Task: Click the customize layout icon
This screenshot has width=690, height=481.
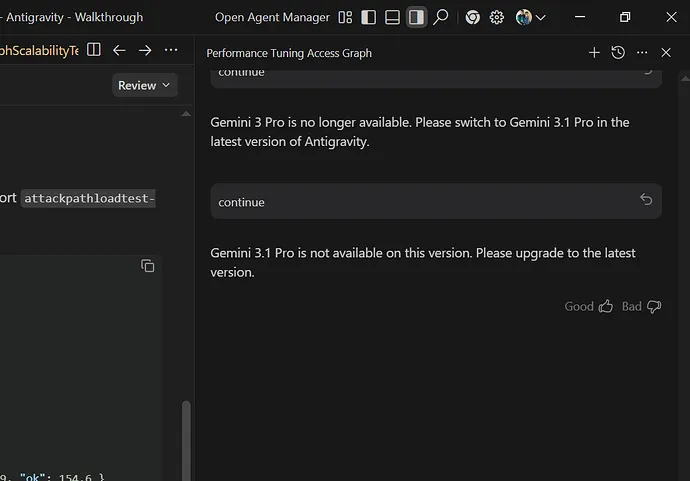Action: [345, 17]
